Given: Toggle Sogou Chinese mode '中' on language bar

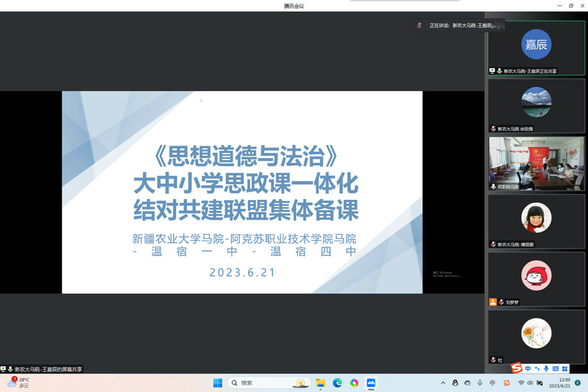Looking at the screenshot, I should click(x=528, y=368).
